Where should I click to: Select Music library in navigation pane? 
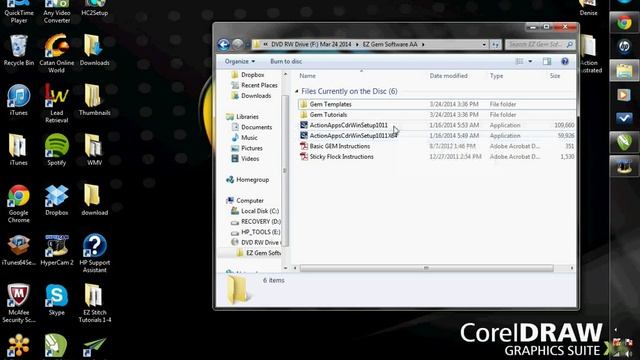tap(249, 138)
